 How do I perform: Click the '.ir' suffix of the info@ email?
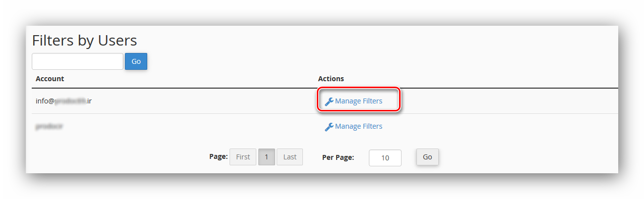[89, 101]
